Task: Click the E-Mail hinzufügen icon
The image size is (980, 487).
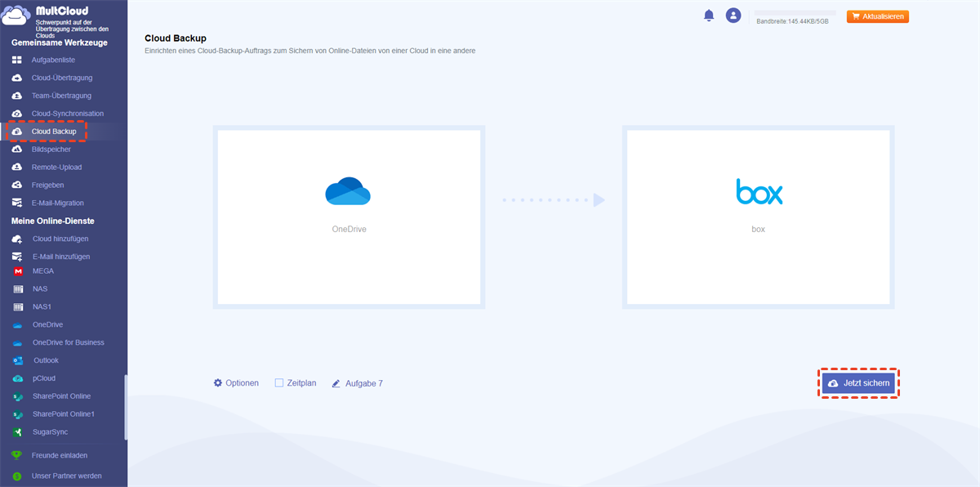Action: coord(16,257)
